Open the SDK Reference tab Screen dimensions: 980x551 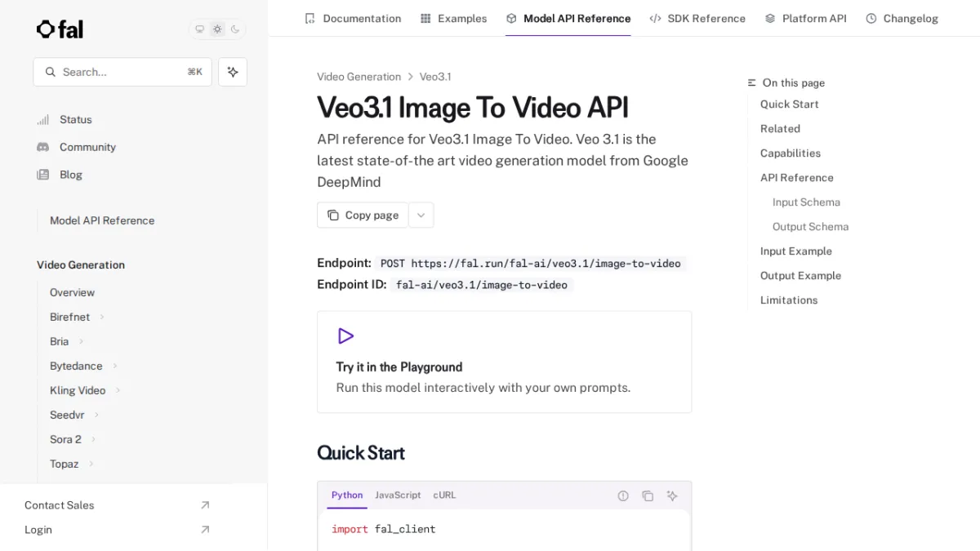pyautogui.click(x=697, y=18)
